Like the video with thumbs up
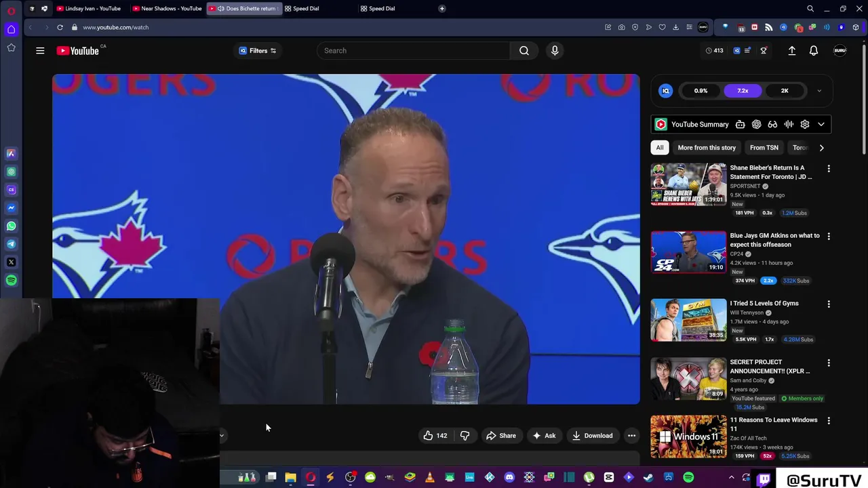868x488 pixels. (435, 436)
